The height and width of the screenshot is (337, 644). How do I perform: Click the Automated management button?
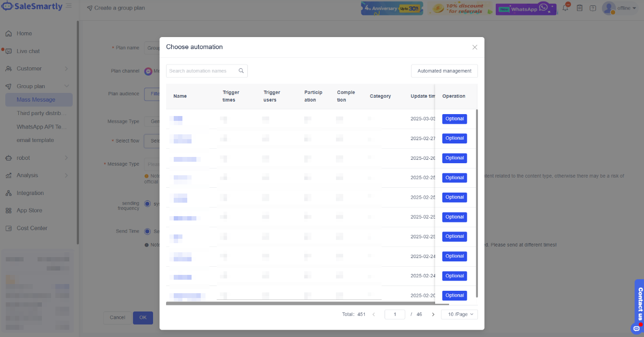[444, 71]
